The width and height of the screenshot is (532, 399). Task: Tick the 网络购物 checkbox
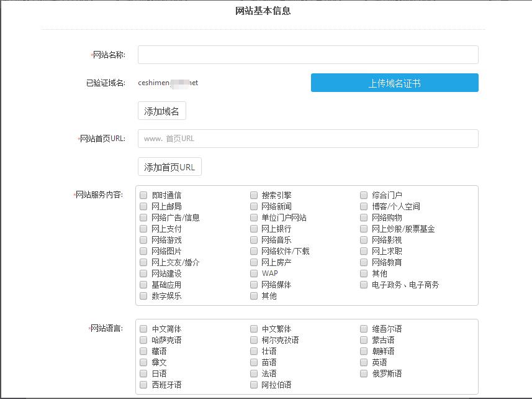364,218
